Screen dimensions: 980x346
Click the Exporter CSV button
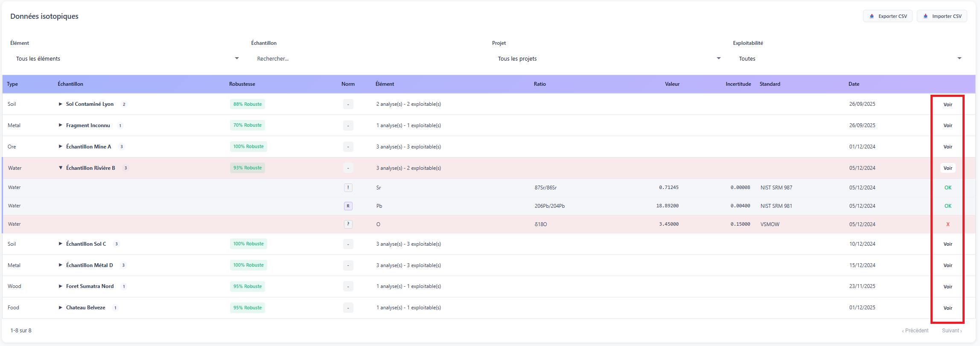tap(887, 16)
